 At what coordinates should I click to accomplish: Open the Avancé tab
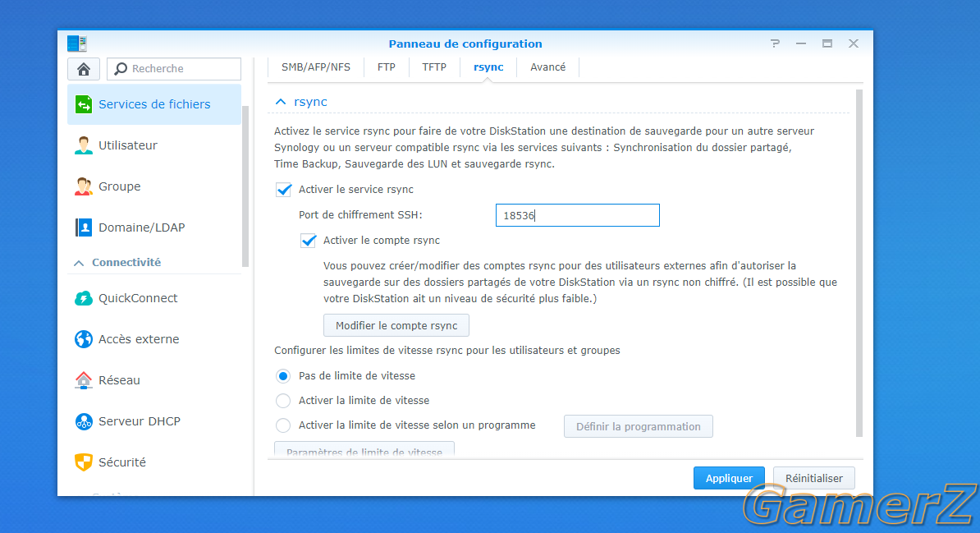[548, 67]
